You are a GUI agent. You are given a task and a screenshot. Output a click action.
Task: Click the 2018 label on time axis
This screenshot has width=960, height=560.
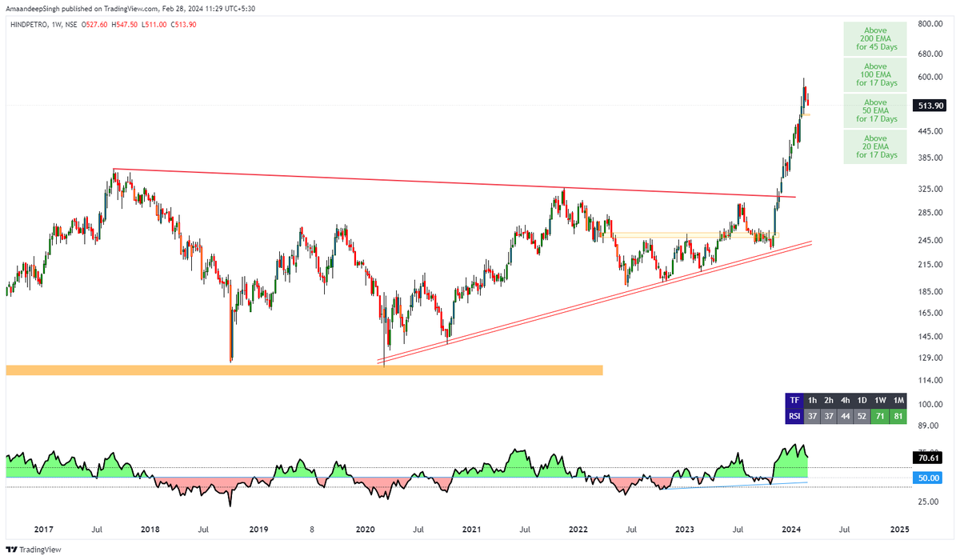(149, 530)
